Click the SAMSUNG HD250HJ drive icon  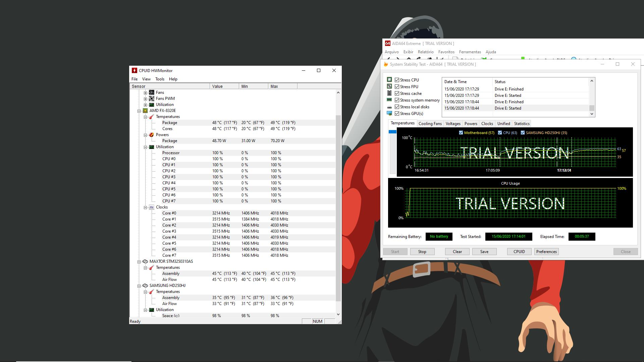point(145,286)
